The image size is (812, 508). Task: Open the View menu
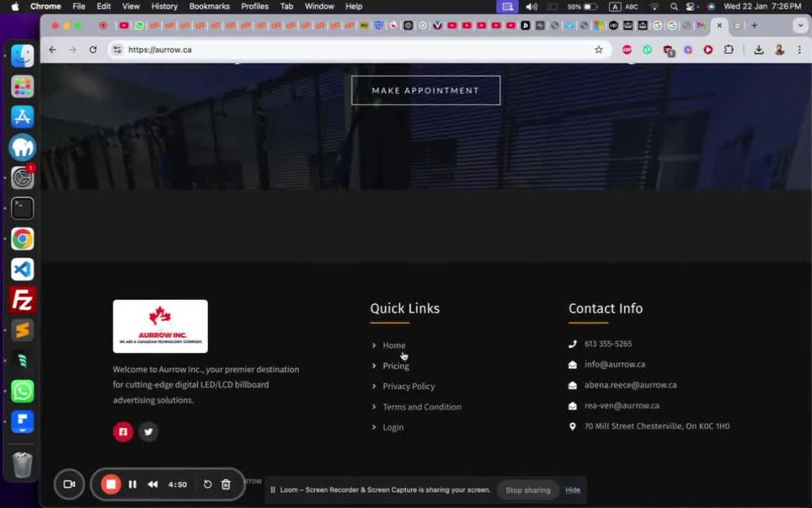click(131, 7)
